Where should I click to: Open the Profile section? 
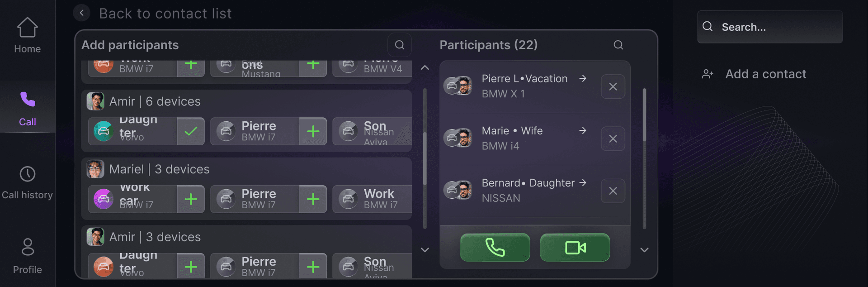[x=27, y=256]
